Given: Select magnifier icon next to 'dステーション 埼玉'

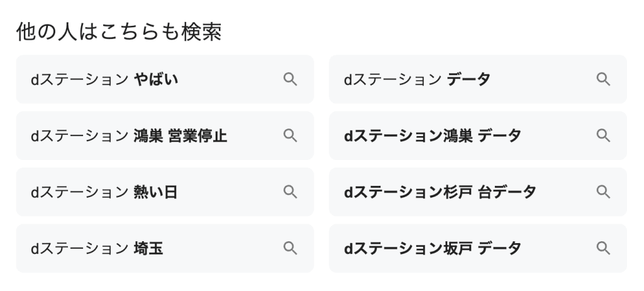Looking at the screenshot, I should tap(290, 248).
